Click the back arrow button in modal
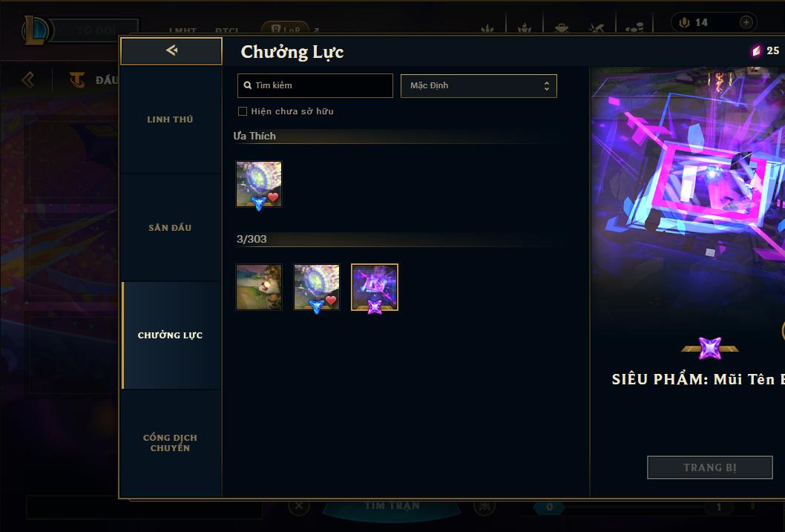This screenshot has width=785, height=532. tap(171, 50)
